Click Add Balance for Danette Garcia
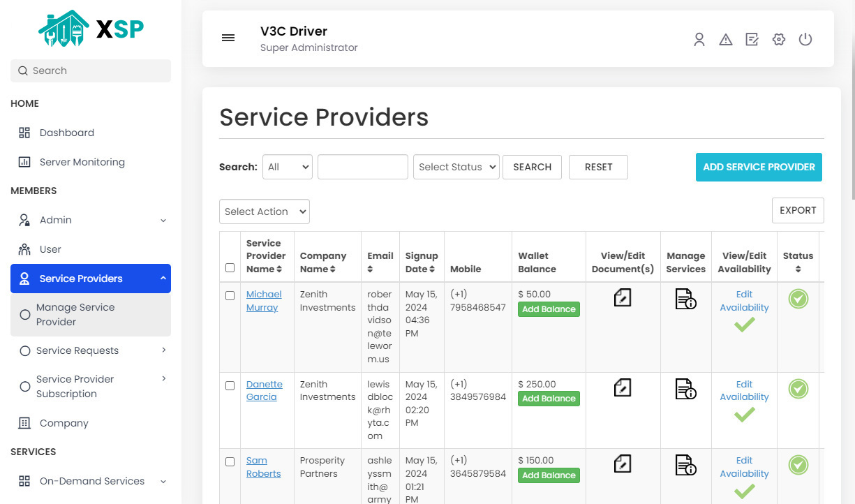Viewport: 855px width, 504px height. (549, 398)
